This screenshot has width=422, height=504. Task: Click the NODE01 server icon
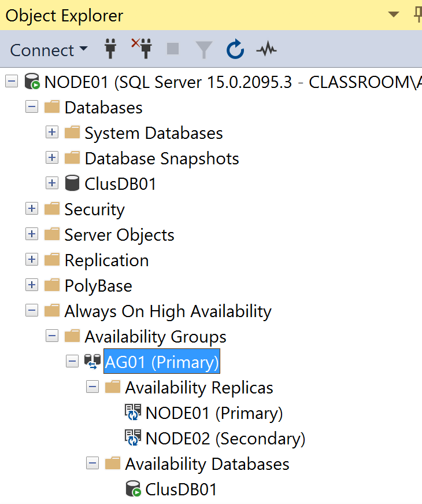click(32, 82)
